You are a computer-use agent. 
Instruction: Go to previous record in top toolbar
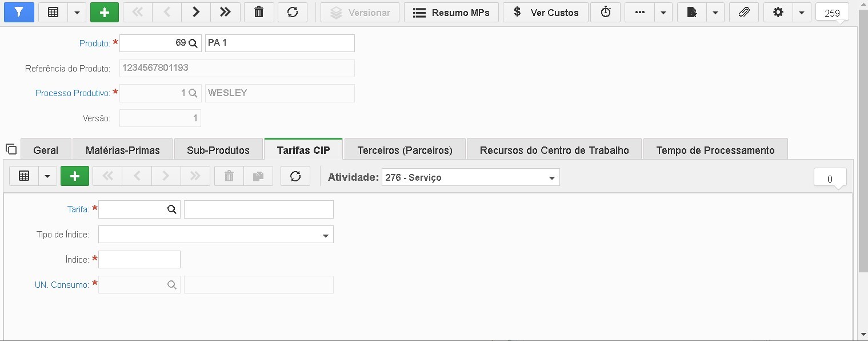tap(167, 12)
